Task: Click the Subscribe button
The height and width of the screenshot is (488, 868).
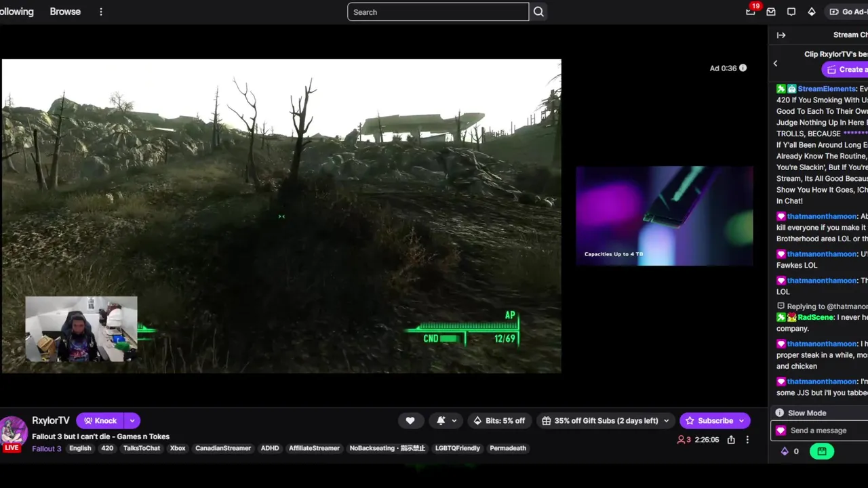Action: pos(715,420)
